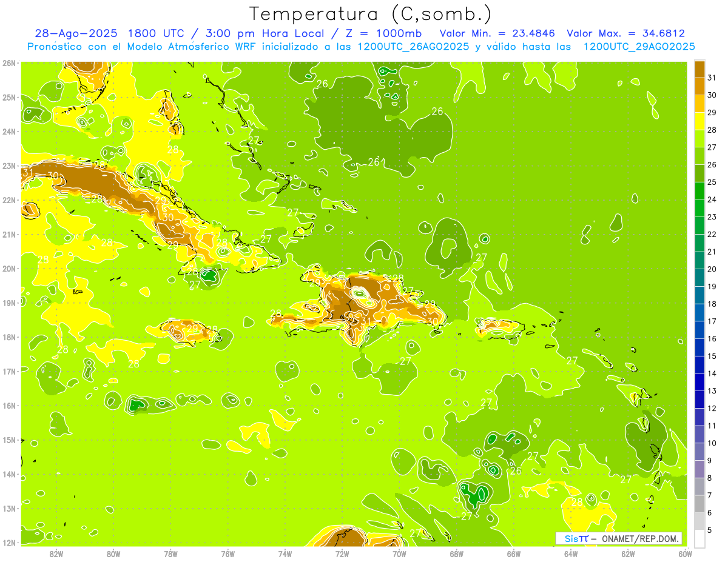
Task: Click the "12N" latitude axis label
Action: 9,543
